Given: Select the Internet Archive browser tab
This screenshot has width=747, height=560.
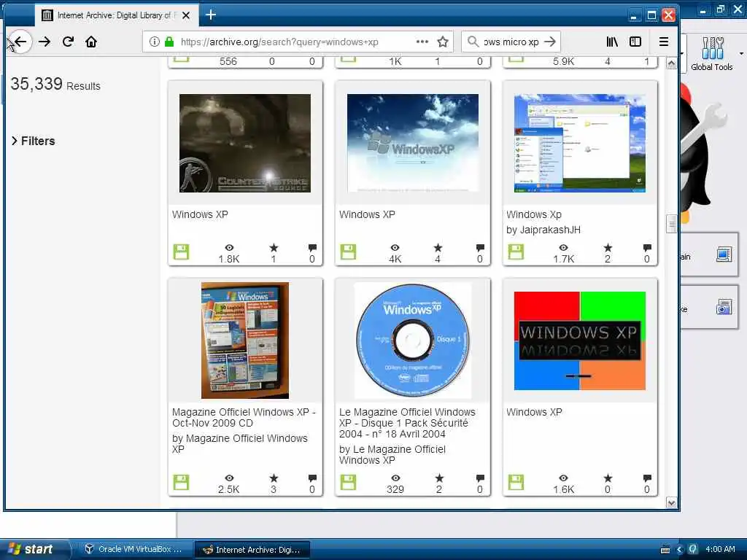Looking at the screenshot, I should [x=116, y=16].
